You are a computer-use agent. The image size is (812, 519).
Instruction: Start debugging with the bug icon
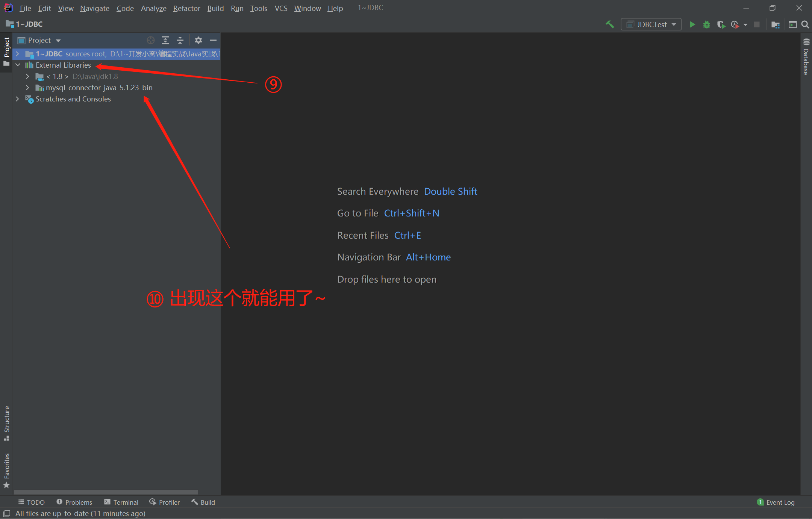pos(706,24)
